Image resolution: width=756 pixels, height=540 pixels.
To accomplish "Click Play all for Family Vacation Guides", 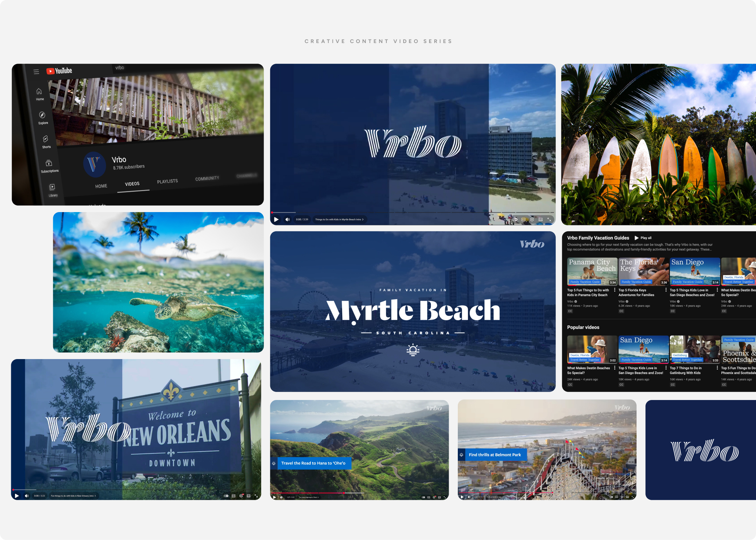I will (x=643, y=238).
